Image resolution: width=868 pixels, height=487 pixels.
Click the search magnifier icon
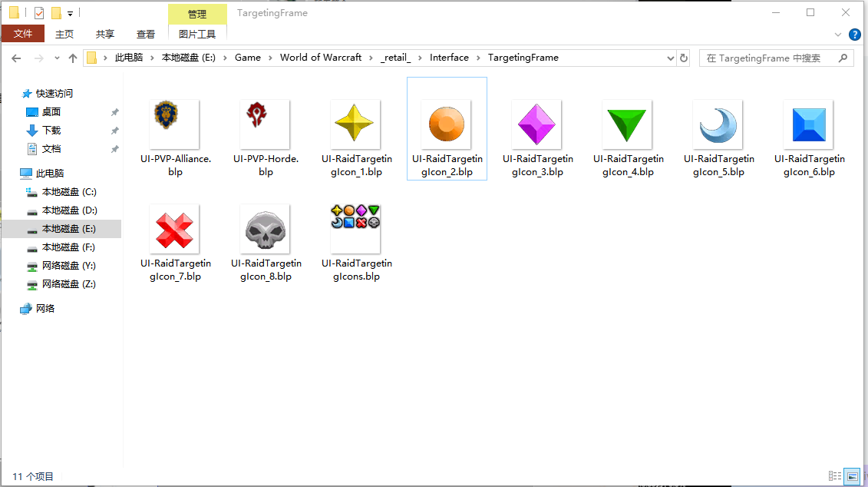pos(843,58)
